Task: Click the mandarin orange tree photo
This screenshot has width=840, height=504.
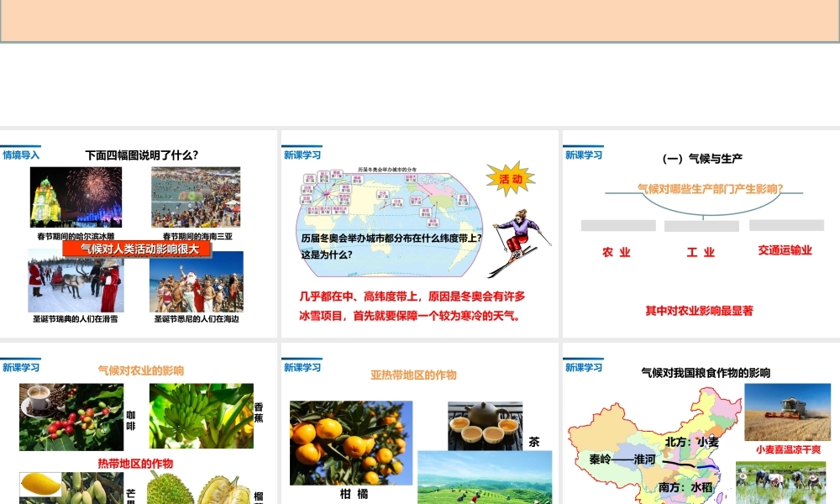Action: coord(351,443)
